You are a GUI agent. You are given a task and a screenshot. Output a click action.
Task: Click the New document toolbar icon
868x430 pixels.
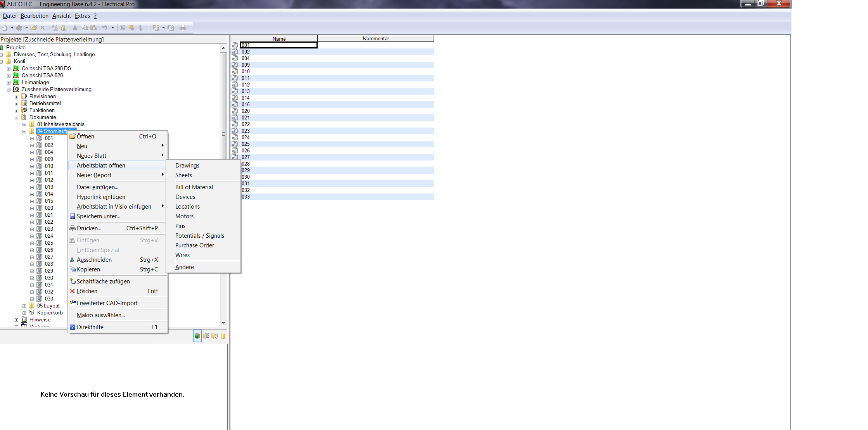pos(5,28)
